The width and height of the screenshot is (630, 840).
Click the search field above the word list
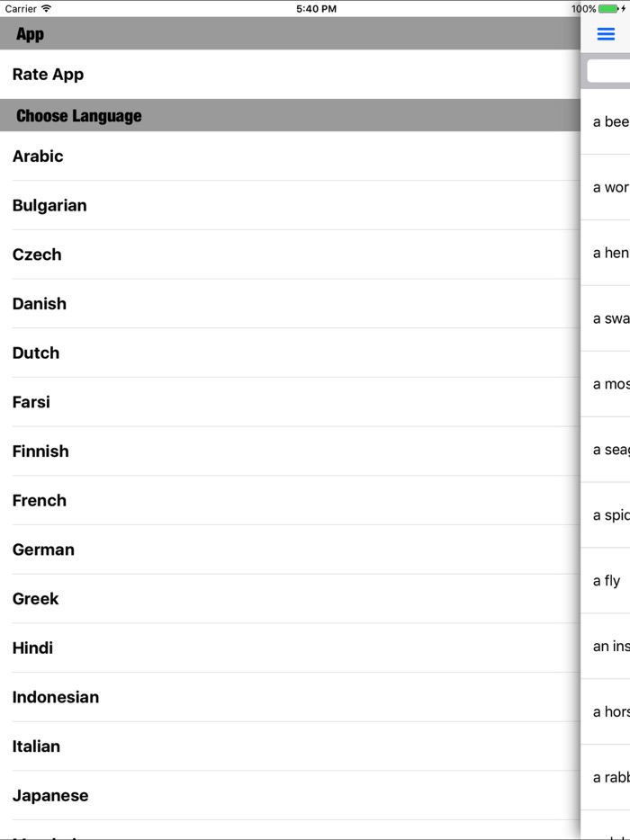pyautogui.click(x=610, y=70)
